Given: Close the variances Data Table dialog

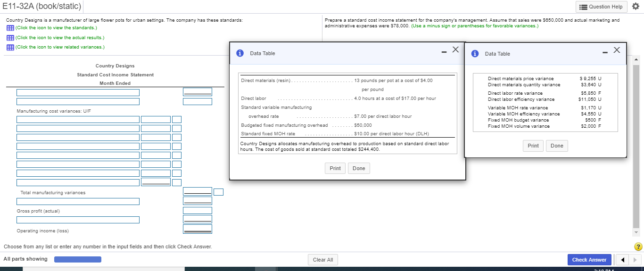Looking at the screenshot, I should pos(617,50).
